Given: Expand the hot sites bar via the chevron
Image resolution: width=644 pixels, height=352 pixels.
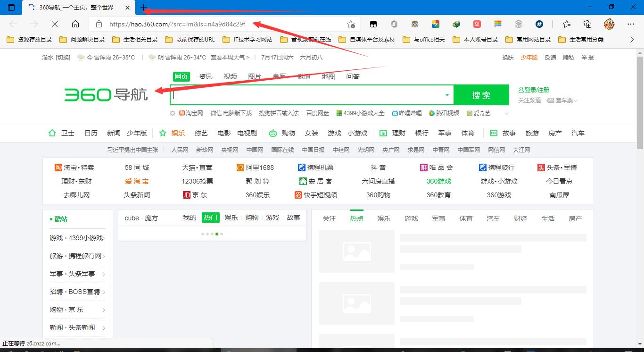Looking at the screenshot, I should pyautogui.click(x=506, y=113).
